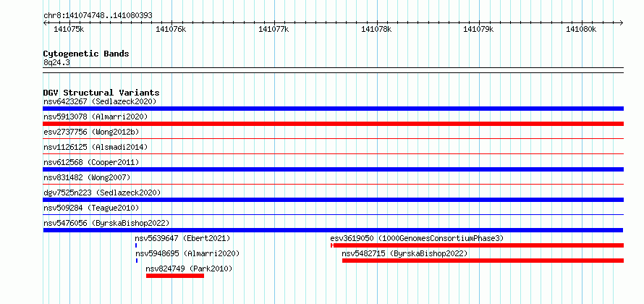Viewport: 644px width, 304px height.
Task: Click dgv7525n223 (Sedlazeck2020) variant label
Action: click(102, 193)
